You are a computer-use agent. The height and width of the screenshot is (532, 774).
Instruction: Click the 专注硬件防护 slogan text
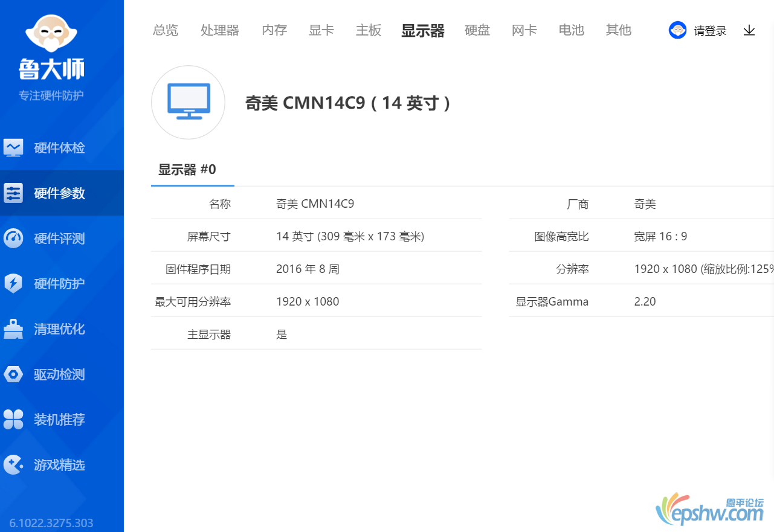coord(51,95)
